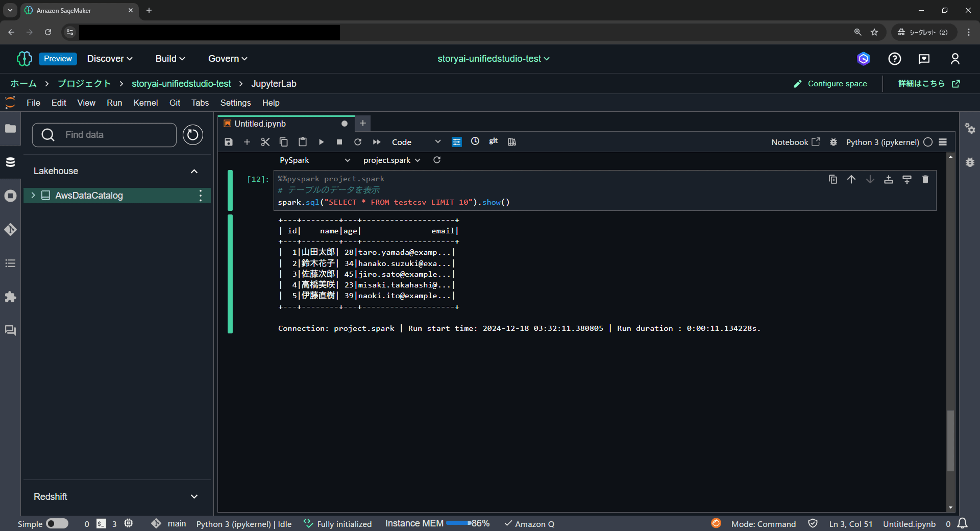The image size is (980, 531).
Task: Refresh the data explorer panel
Action: tap(192, 135)
